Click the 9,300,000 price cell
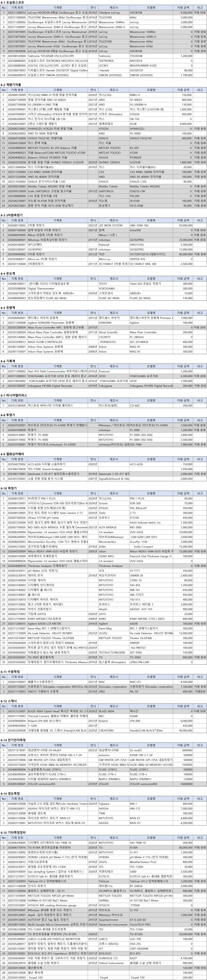The width and height of the screenshot is (207, 980). click(183, 13)
